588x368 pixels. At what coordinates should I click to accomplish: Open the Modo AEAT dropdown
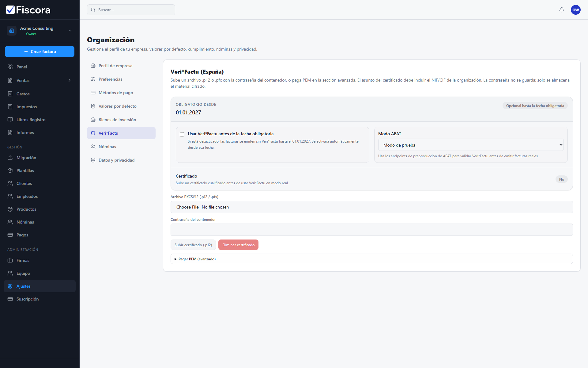471,145
